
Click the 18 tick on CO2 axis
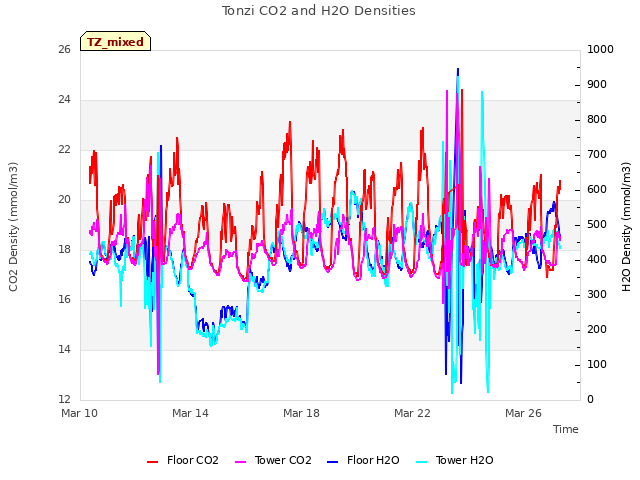pyautogui.click(x=64, y=249)
